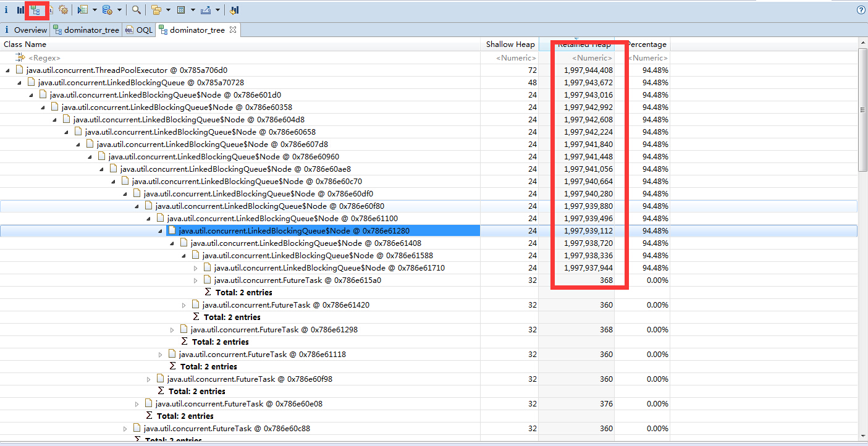Screen dimensions: 868x446
Task: Collapse the Node @ 0x786e607d8 row
Action: tap(78, 145)
